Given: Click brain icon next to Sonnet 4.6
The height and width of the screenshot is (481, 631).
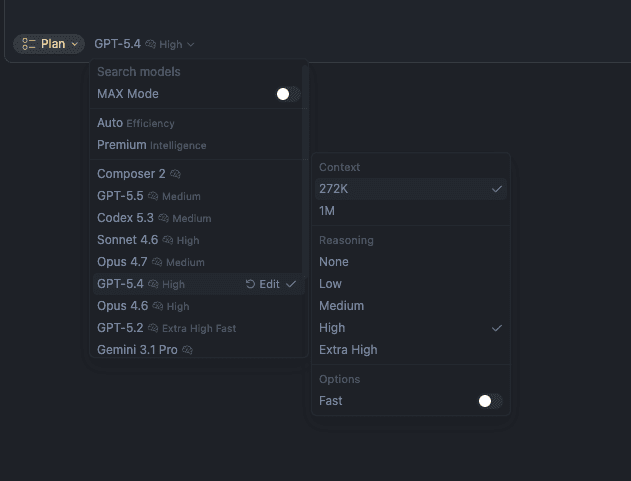Looking at the screenshot, I should point(168,240).
